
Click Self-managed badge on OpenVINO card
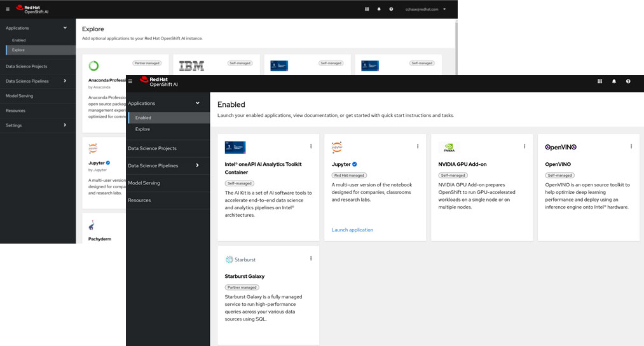click(x=560, y=175)
